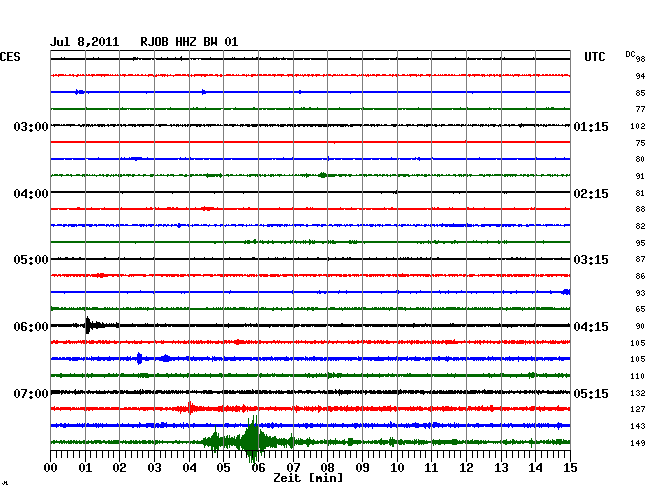This screenshot has height=494, width=650.
Task: Click the "Zeit [min]" axis title
Action: tap(308, 478)
